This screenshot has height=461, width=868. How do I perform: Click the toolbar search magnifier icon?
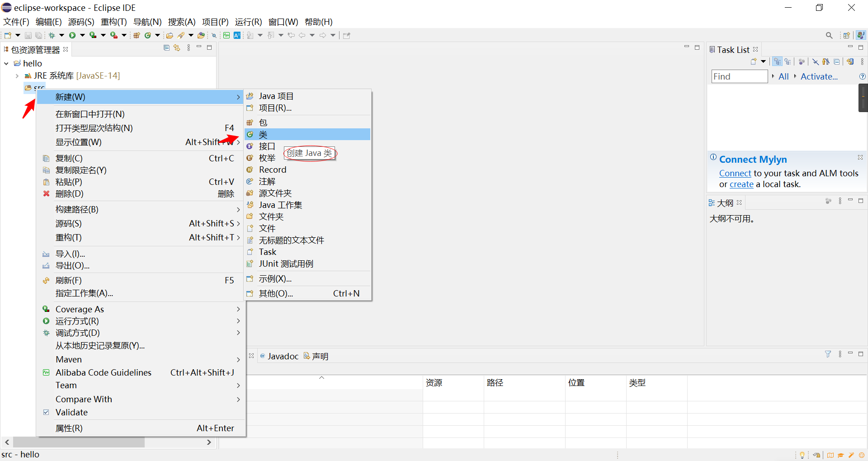(x=829, y=35)
